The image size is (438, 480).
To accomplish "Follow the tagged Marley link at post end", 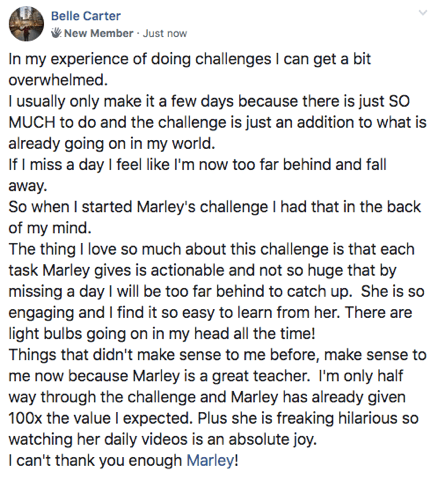I will click(210, 460).
